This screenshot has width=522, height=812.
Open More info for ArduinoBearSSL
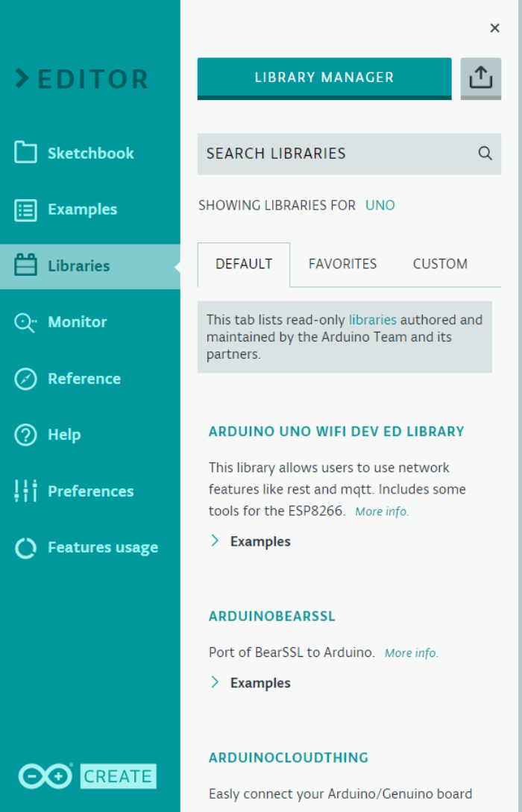tap(411, 653)
